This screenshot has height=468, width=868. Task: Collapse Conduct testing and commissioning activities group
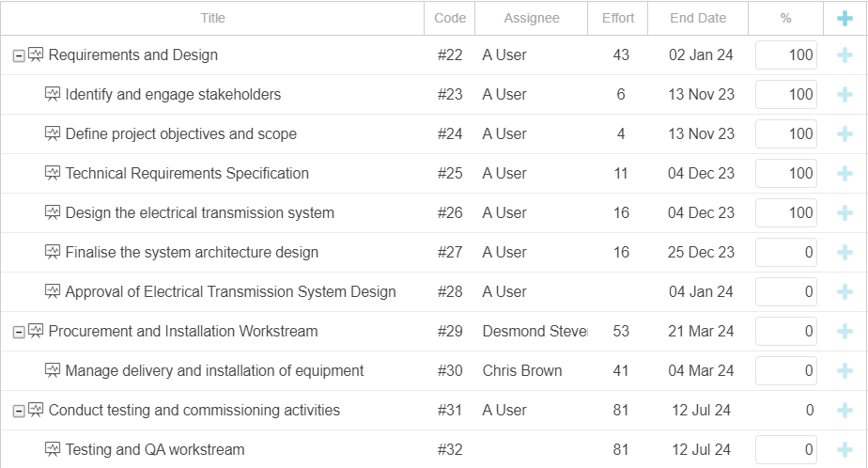coord(19,411)
